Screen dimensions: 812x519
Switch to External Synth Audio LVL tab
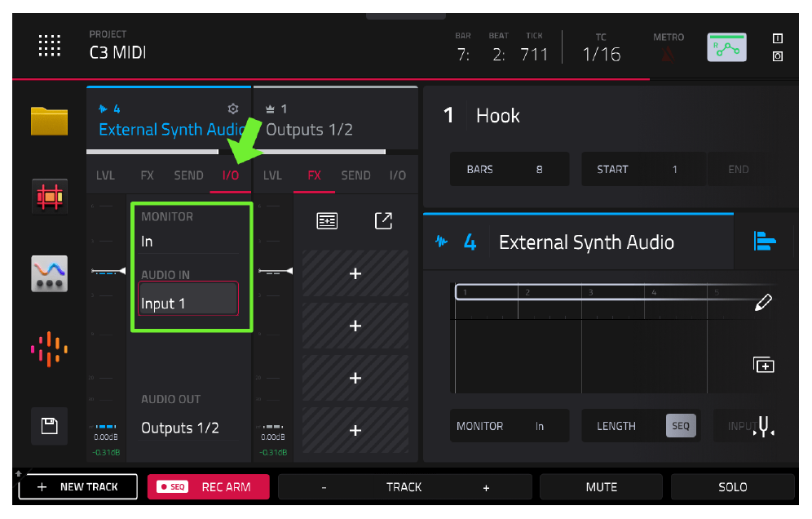105,175
